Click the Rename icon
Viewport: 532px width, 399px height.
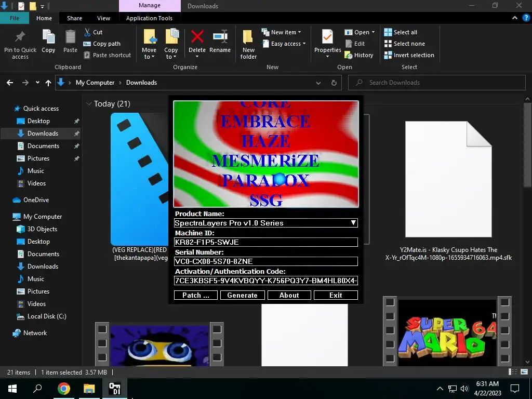220,37
